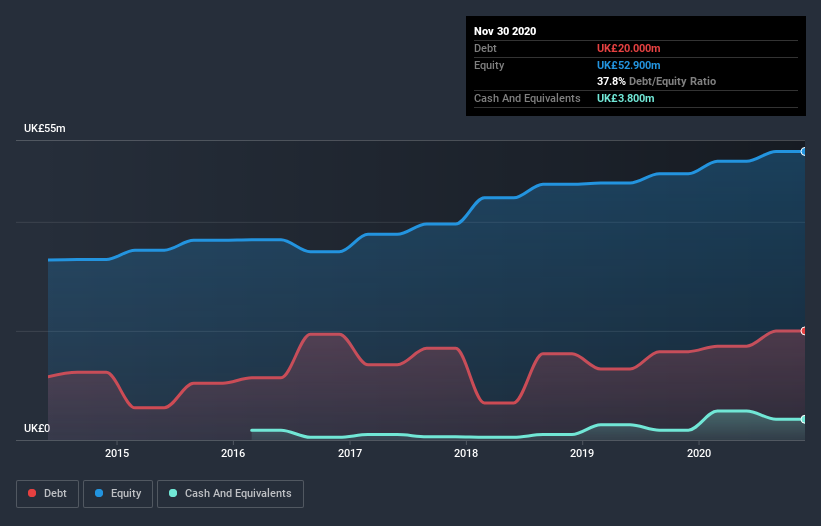This screenshot has height=526, width=821.
Task: Click Cash And Equivalents label in tooltip
Action: 527,98
